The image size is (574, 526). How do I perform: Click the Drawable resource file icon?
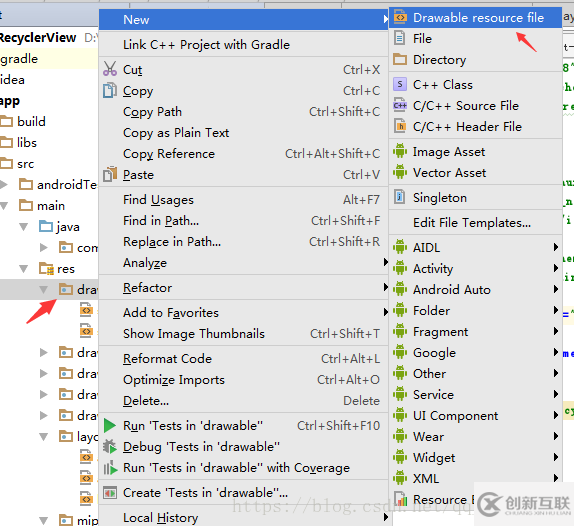coord(400,17)
